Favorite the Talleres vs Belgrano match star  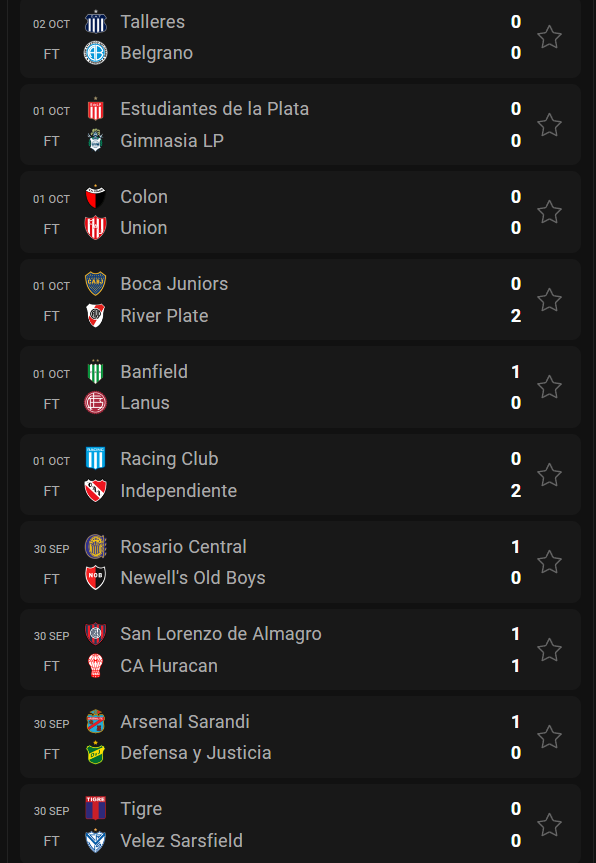tap(549, 37)
